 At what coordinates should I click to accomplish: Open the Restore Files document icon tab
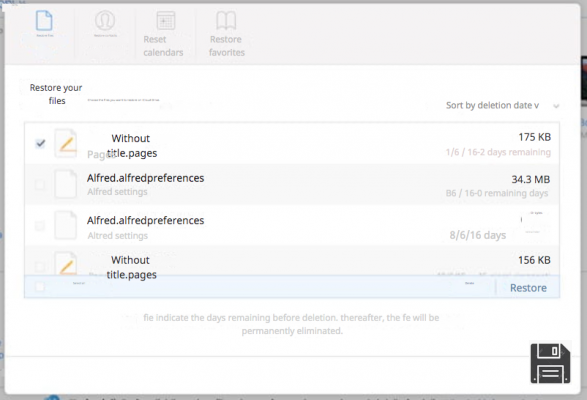[x=44, y=21]
